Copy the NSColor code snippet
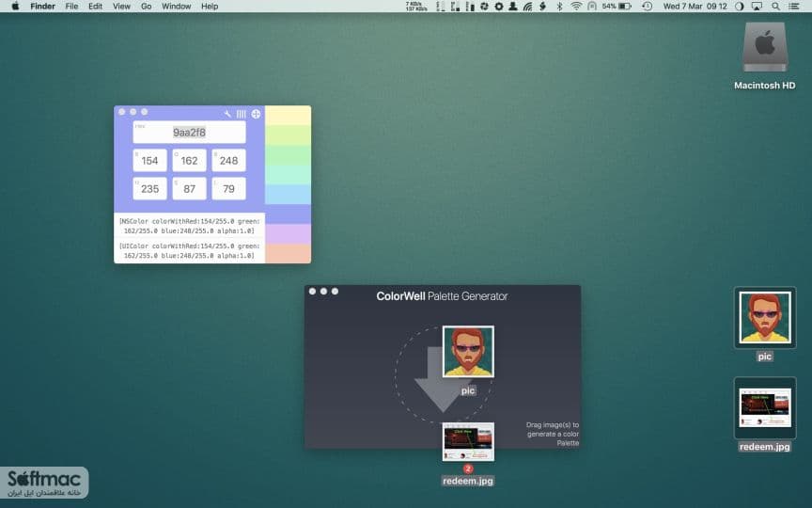The height and width of the screenshot is (508, 812). (190, 226)
